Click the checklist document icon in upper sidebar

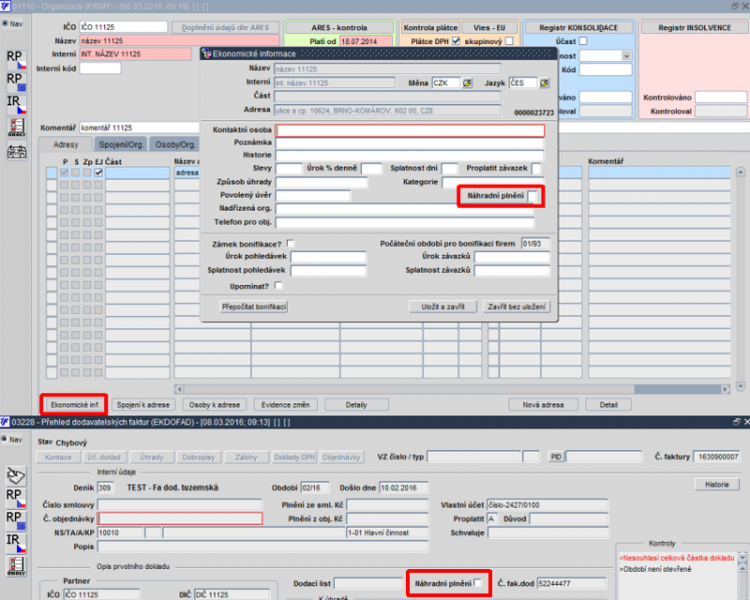click(17, 128)
